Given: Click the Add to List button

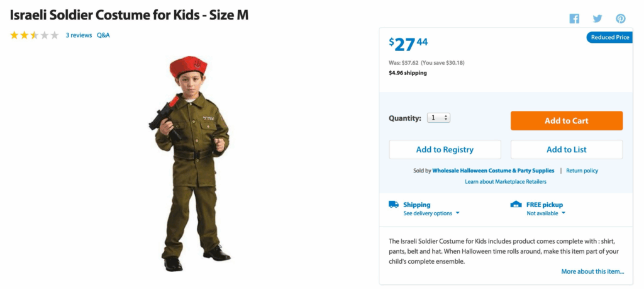Looking at the screenshot, I should [x=566, y=150].
